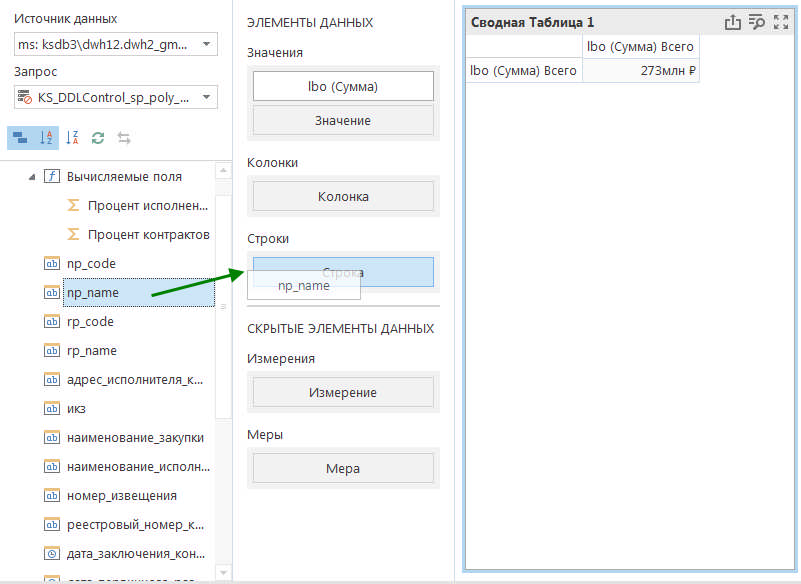The width and height of the screenshot is (801, 584).
Task: Click the Мера placeholder button
Action: point(343,468)
